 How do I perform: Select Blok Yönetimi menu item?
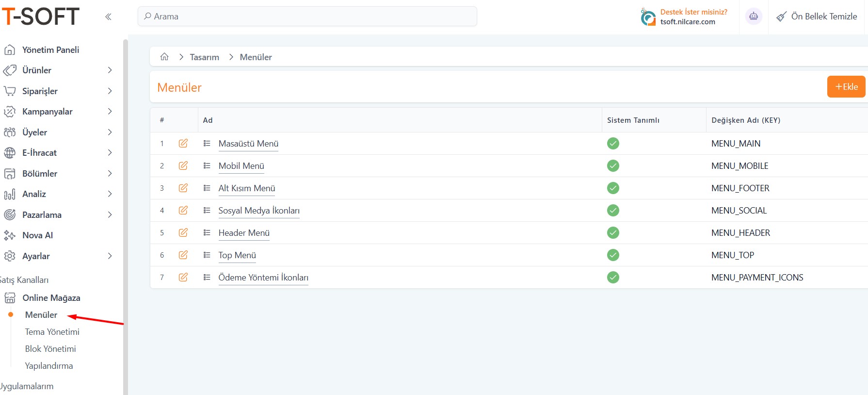pos(50,349)
